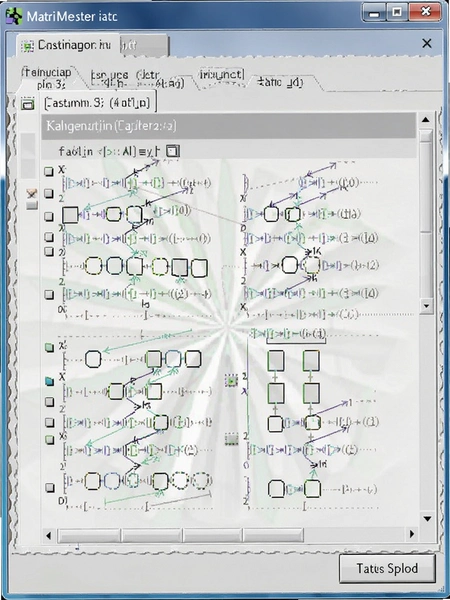This screenshot has width=450, height=600.
Task: Click the green dotted square icon in center column
Action: tap(231, 380)
